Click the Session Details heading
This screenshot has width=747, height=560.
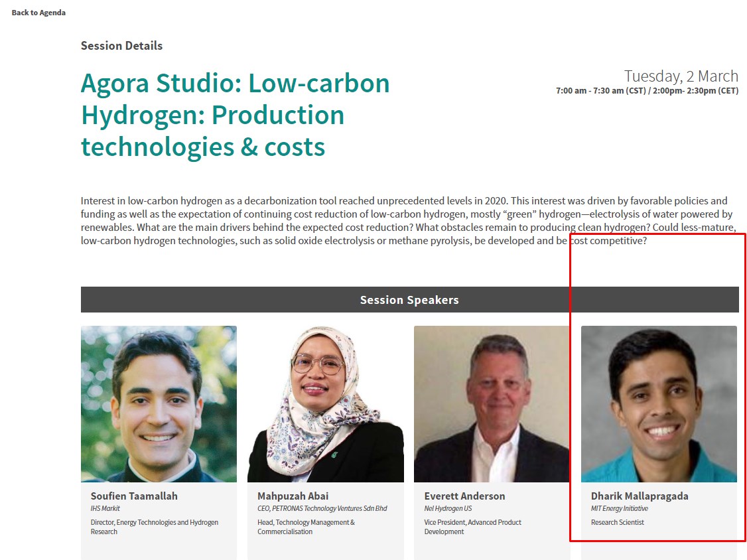[x=121, y=46]
